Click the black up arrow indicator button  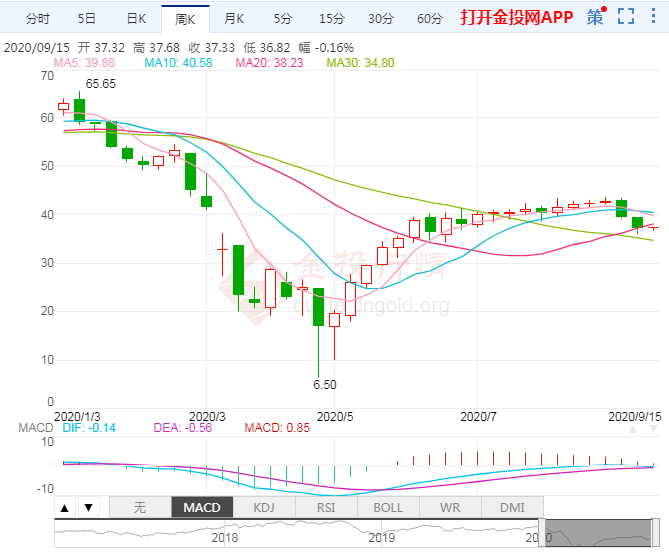[x=65, y=508]
